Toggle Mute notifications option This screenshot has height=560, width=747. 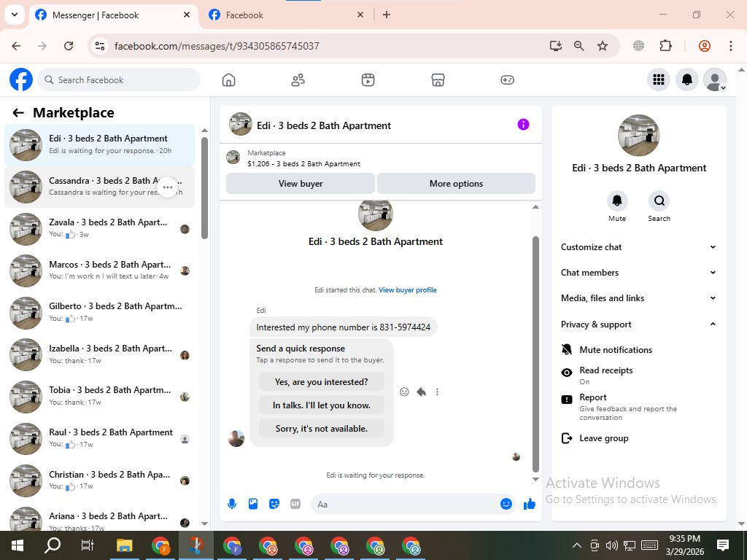tap(638, 349)
